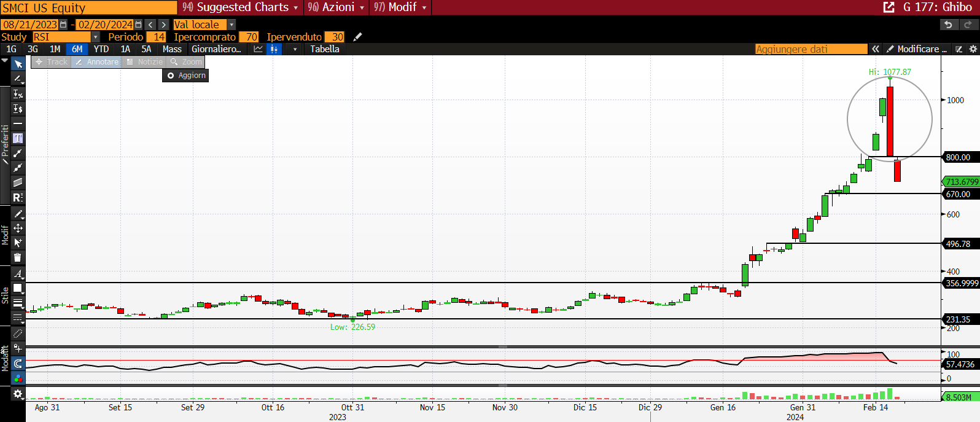This screenshot has width=980, height=422.
Task: Open the fill color swatch tool
Action: (18, 288)
